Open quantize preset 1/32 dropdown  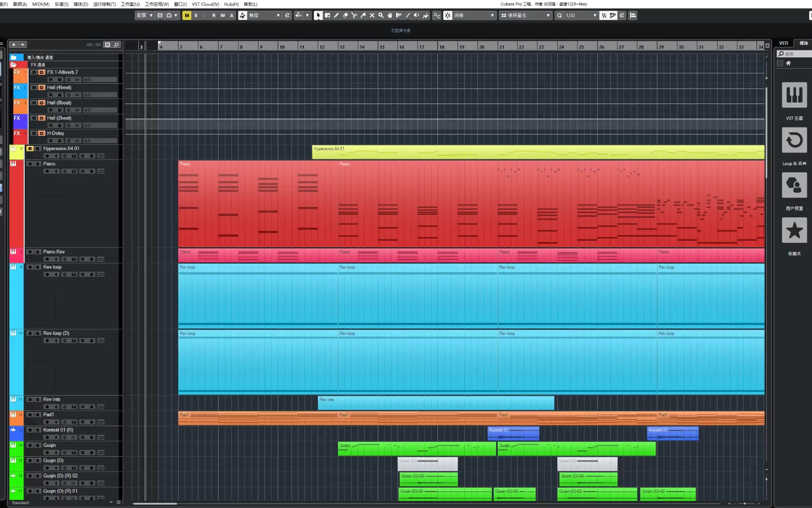click(581, 16)
